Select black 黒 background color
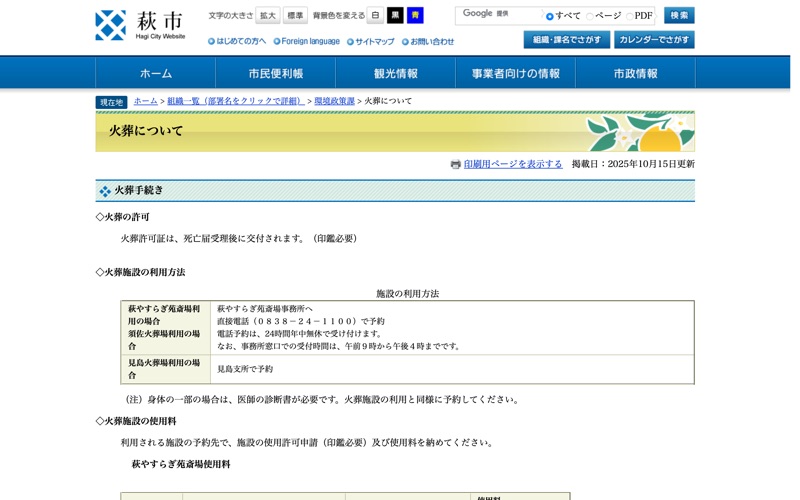Viewport: 800px width, 500px height. tap(395, 15)
